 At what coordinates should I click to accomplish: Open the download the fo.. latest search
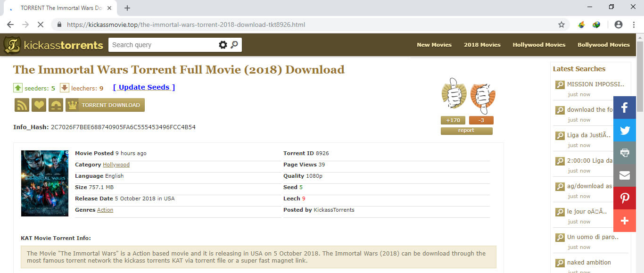point(590,109)
